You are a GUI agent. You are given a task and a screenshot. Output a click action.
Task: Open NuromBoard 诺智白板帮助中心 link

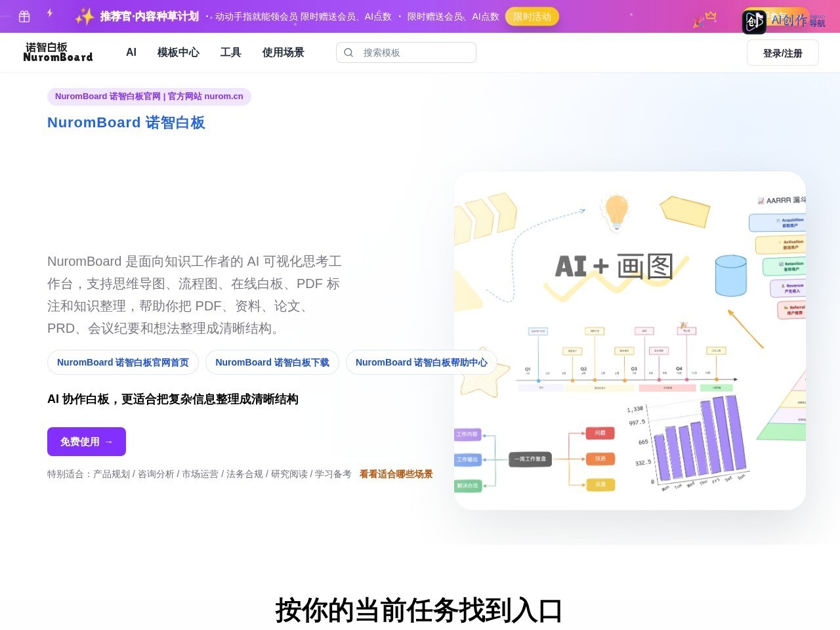421,362
